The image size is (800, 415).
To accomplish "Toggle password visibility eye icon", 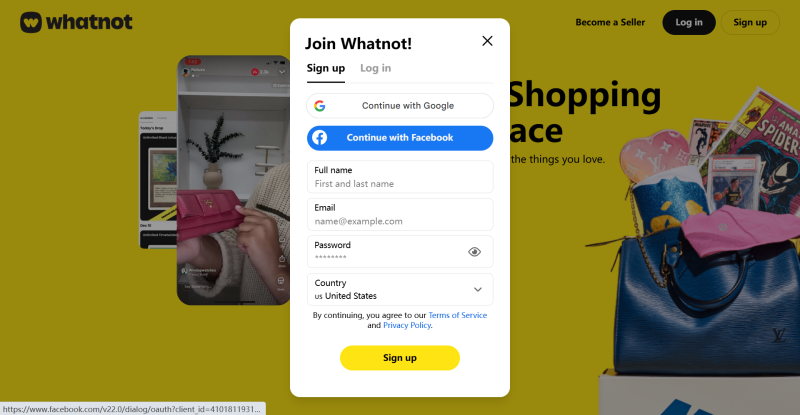I will tap(474, 252).
